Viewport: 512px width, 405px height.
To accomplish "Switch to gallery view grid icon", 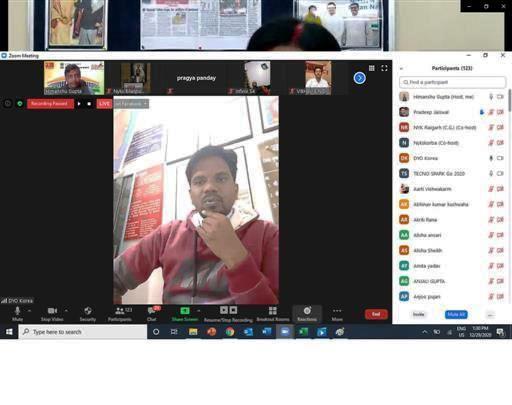I will tap(372, 68).
